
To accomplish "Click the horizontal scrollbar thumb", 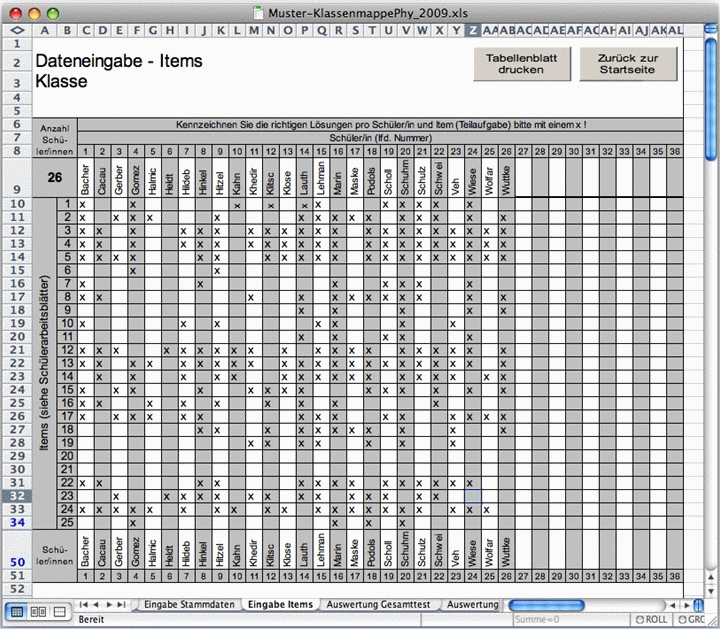I will click(546, 605).
